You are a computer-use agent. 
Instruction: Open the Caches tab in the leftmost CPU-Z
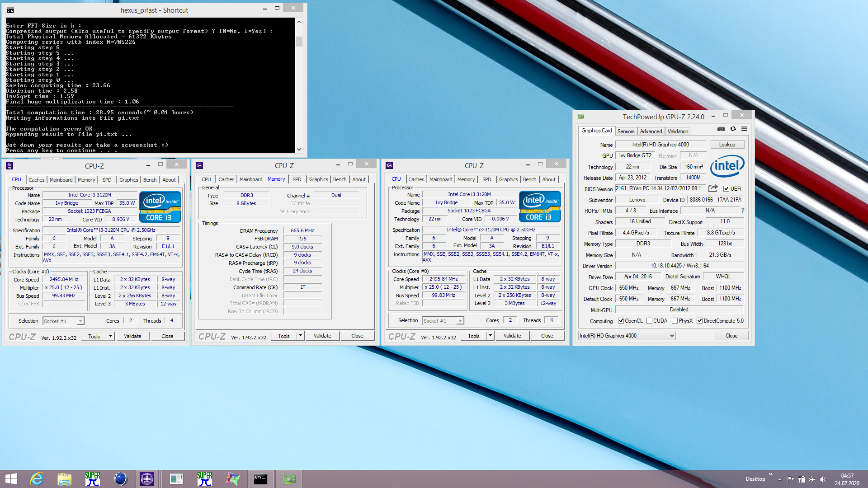click(x=37, y=180)
